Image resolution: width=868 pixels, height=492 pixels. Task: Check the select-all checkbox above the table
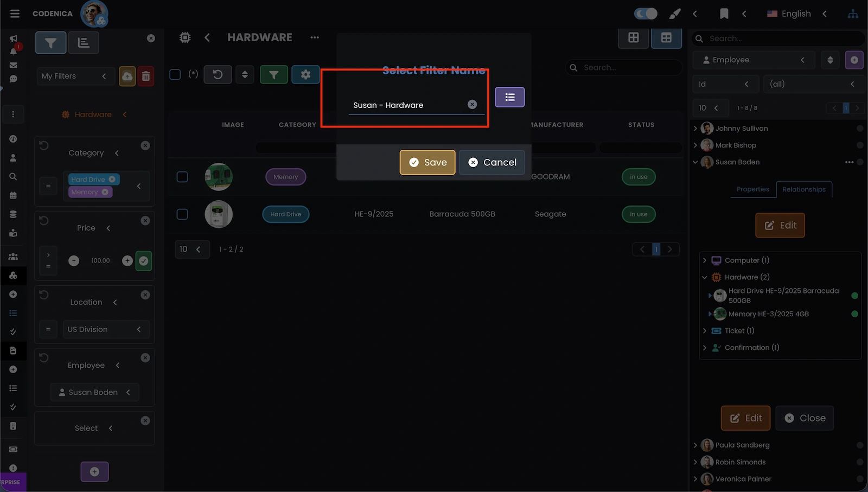point(175,74)
